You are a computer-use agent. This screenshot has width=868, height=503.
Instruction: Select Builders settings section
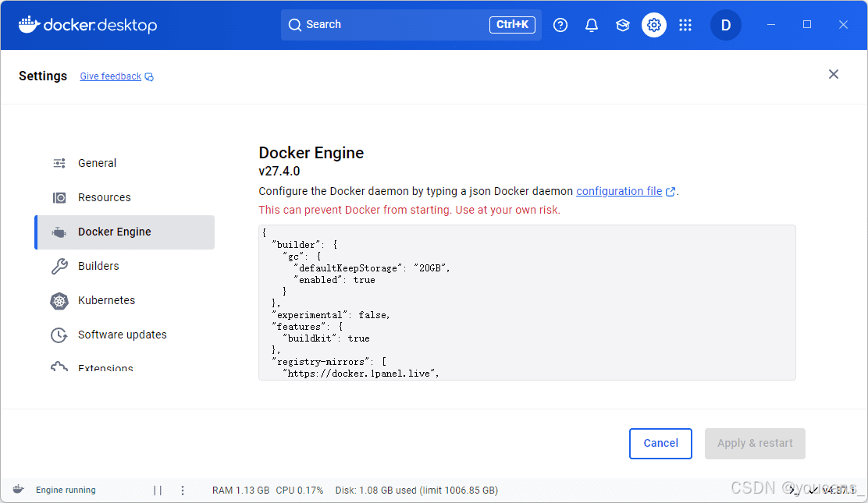coord(125,266)
